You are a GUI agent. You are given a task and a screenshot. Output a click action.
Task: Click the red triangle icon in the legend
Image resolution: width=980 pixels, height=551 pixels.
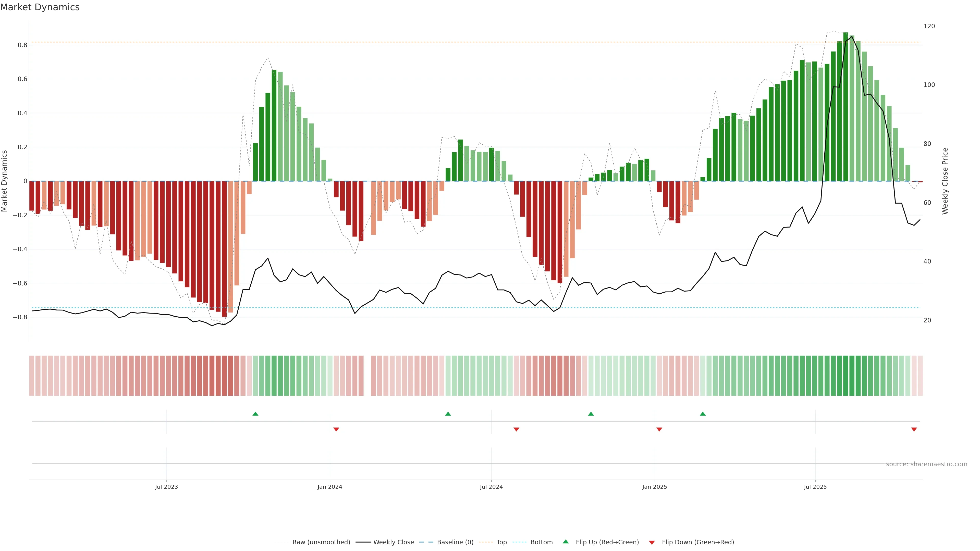pos(652,542)
